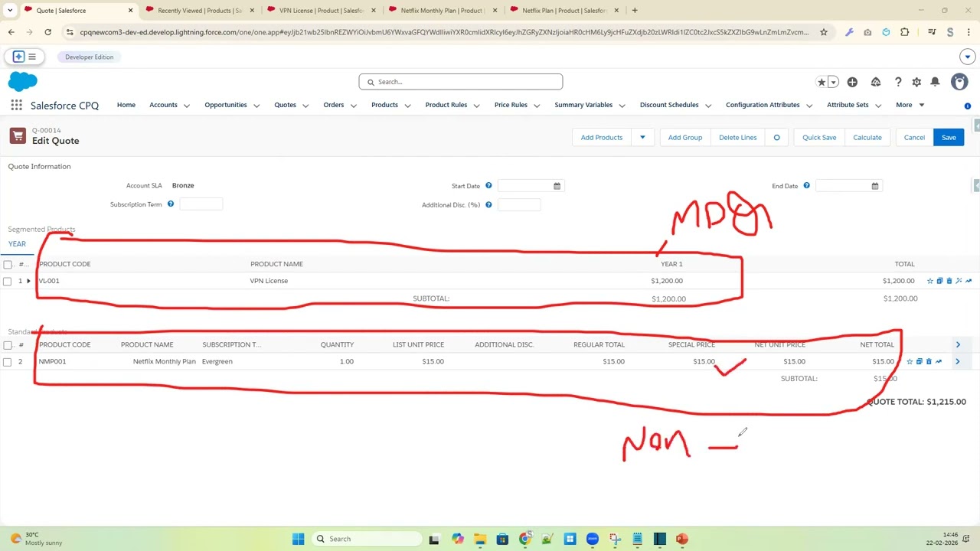The width and height of the screenshot is (980, 551).
Task: Open Discount Schedules navigation tab
Action: [x=669, y=105]
